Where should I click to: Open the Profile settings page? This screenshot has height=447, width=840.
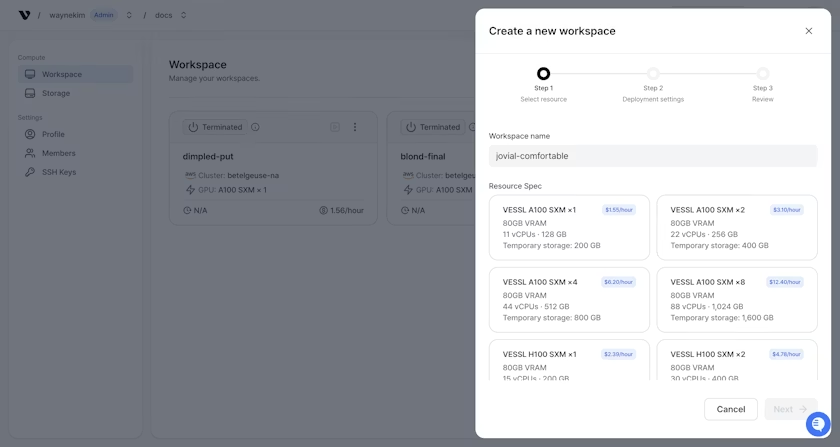(75, 134)
